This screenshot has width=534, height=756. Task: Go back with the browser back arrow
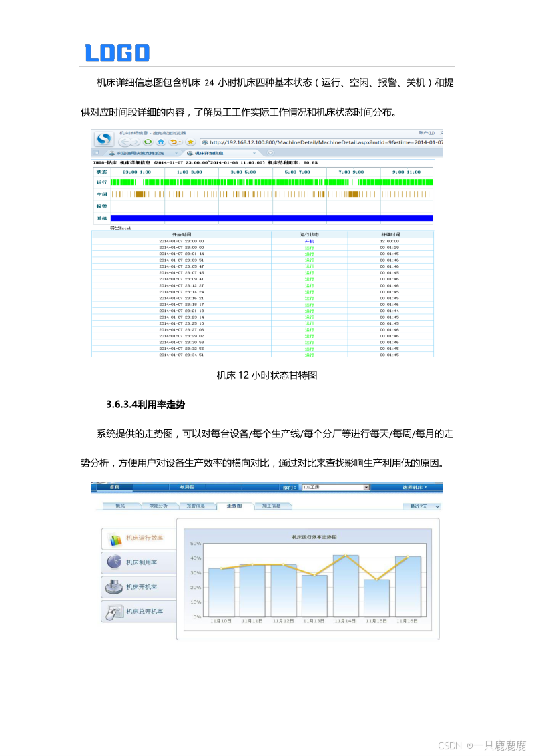click(x=125, y=142)
